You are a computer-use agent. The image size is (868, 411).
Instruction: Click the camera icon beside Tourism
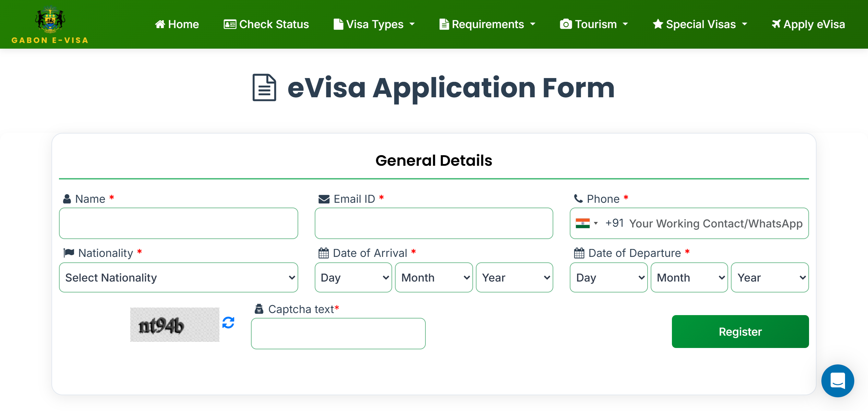pos(566,24)
